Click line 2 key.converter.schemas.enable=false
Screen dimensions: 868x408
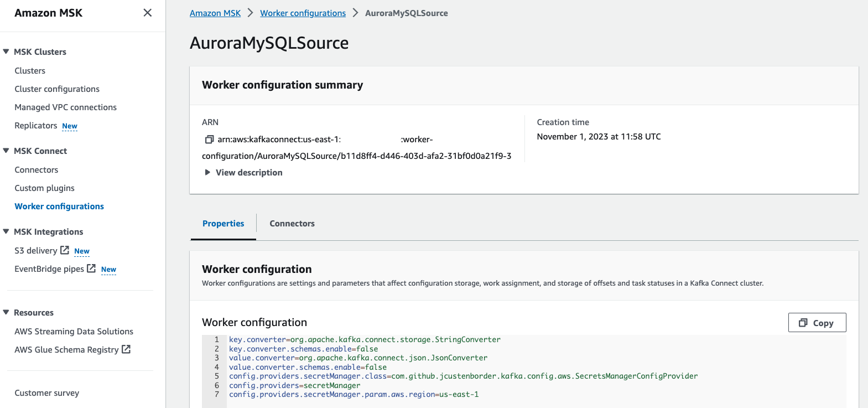tap(304, 349)
